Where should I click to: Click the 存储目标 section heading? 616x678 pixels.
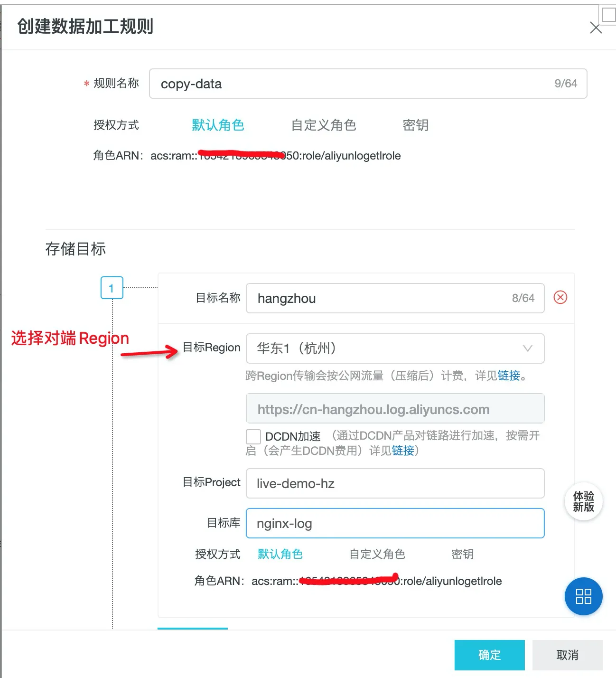tap(75, 248)
